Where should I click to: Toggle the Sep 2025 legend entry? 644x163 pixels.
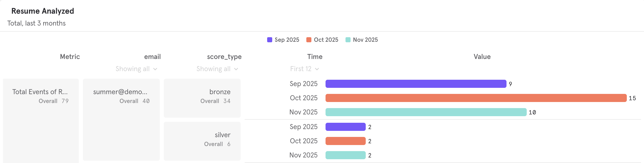[283, 40]
